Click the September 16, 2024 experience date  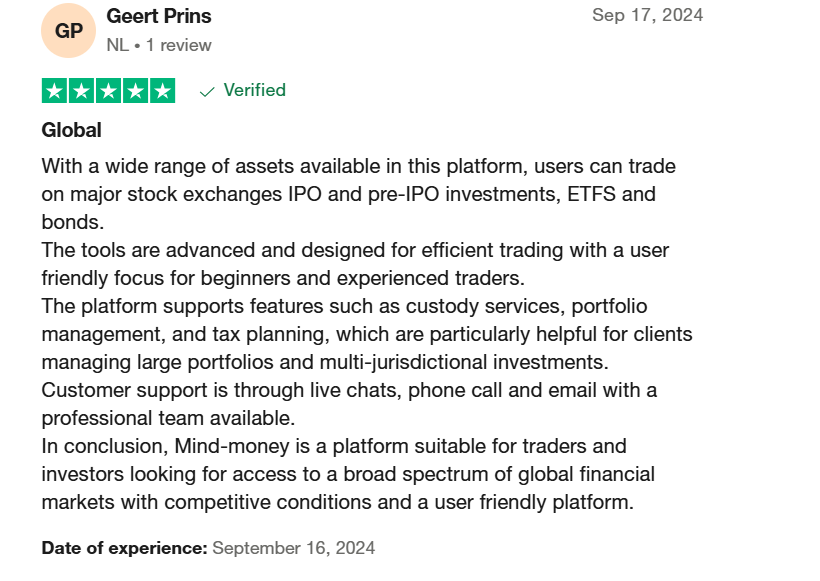294,548
